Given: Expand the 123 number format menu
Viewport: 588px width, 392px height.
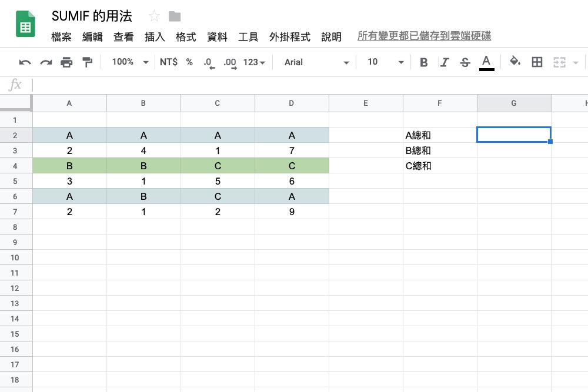Looking at the screenshot, I should coord(253,62).
